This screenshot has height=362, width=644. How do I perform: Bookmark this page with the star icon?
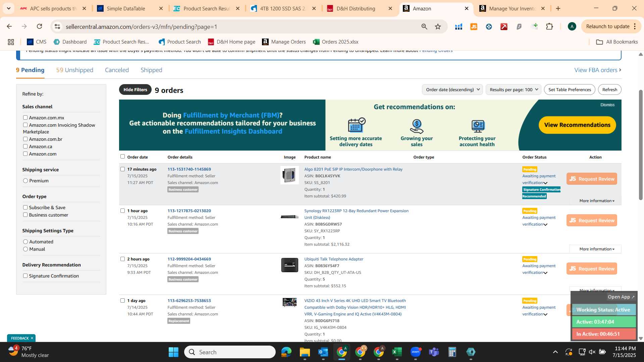click(438, 26)
